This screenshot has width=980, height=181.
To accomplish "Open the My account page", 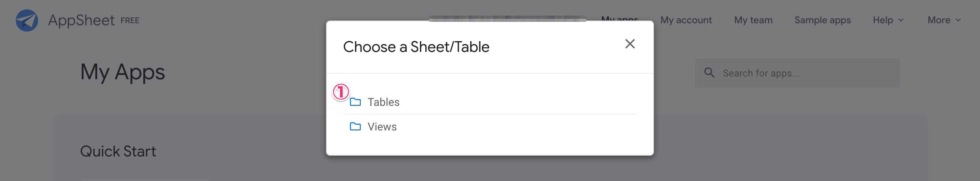I will [685, 20].
